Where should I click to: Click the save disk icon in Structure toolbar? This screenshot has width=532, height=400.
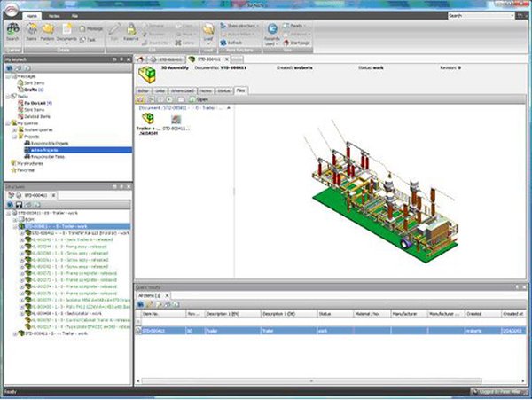(x=19, y=205)
